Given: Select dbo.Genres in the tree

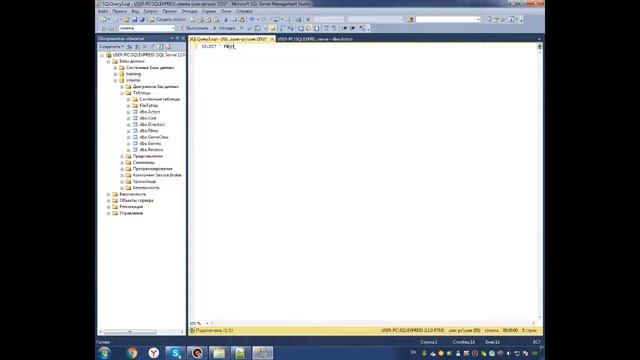Looking at the screenshot, I should point(150,144).
